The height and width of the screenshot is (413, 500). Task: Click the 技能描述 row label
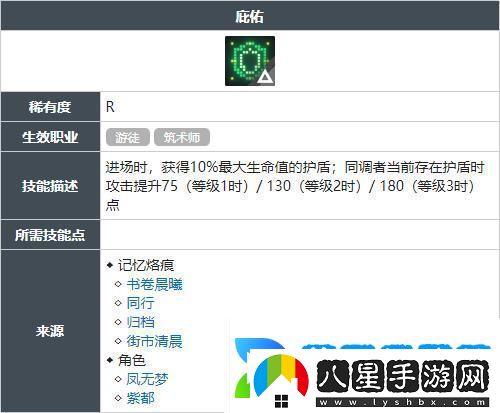click(x=50, y=186)
